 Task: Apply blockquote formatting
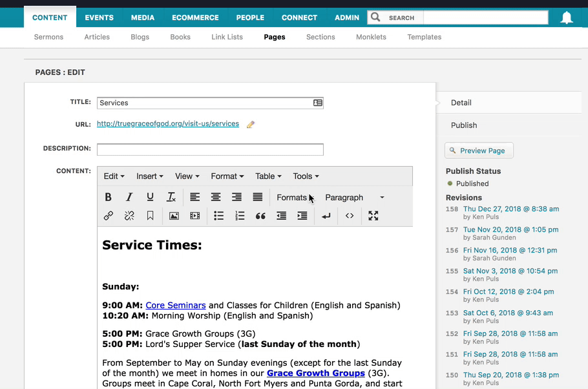pos(260,216)
